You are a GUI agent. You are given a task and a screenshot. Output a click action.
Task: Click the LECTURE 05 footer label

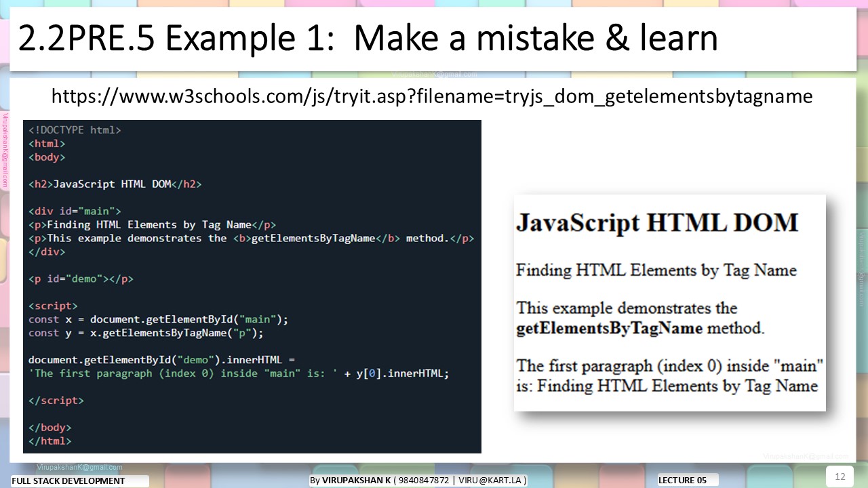(x=682, y=481)
